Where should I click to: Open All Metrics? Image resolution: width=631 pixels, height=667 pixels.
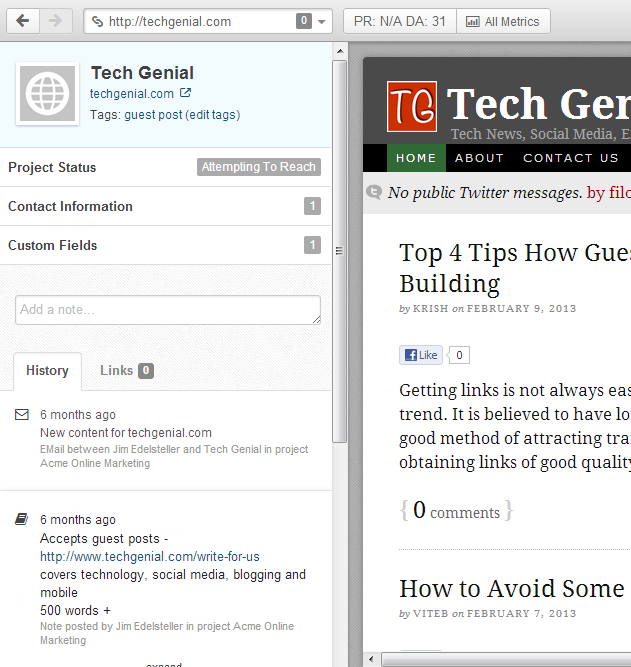(503, 21)
